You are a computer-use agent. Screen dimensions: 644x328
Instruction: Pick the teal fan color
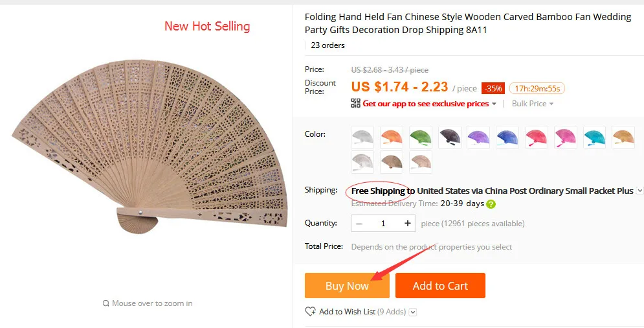point(595,137)
